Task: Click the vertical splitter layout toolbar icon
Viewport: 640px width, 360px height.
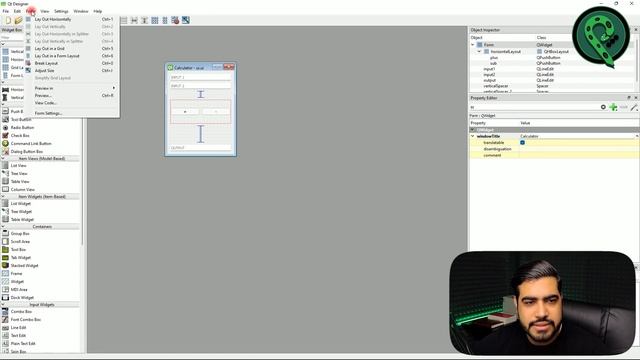Action: tap(144, 20)
